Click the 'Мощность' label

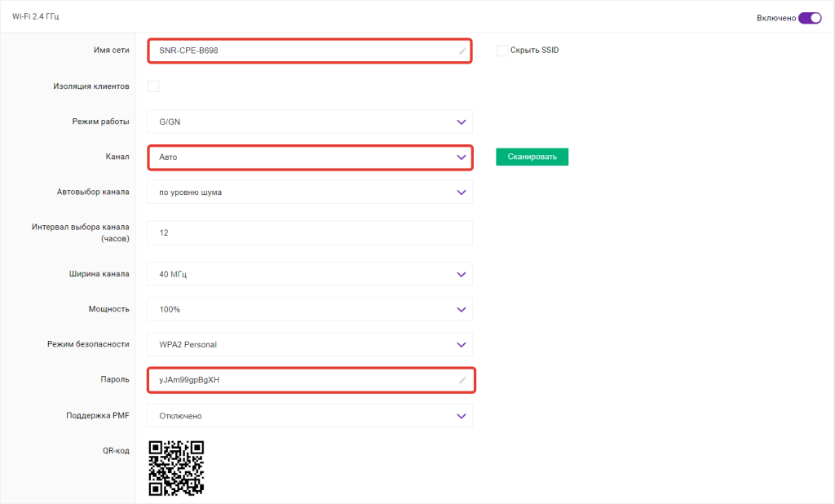(109, 309)
